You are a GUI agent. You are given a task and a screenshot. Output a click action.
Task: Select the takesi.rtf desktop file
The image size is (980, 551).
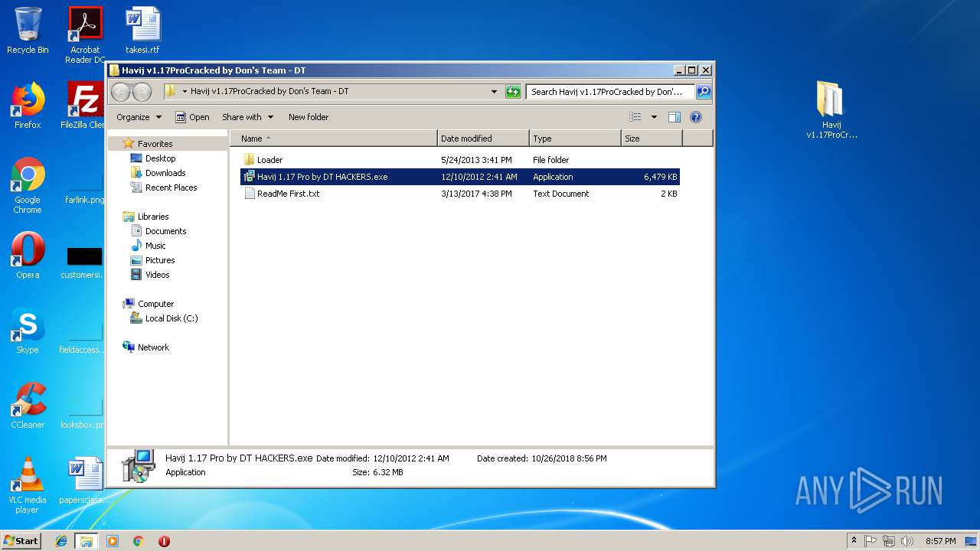[x=142, y=31]
